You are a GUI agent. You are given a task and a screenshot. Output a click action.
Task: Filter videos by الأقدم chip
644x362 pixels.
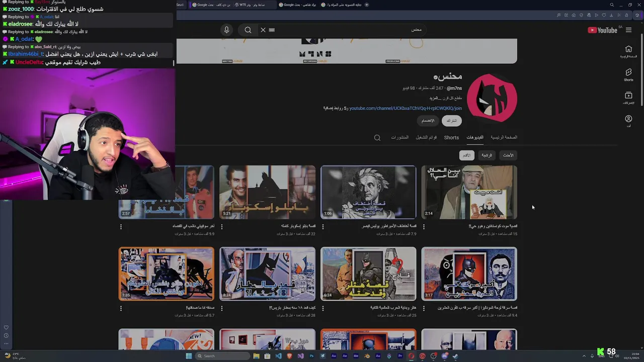(x=466, y=155)
